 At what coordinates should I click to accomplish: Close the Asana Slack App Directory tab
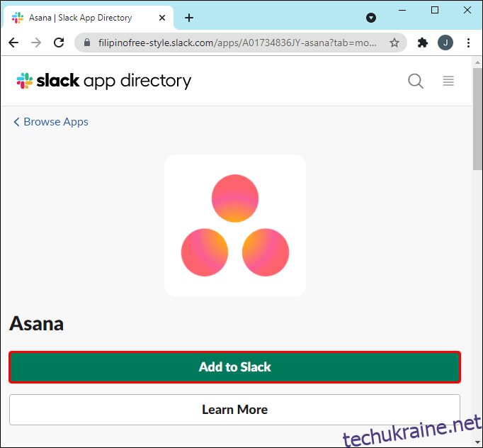tap(162, 18)
